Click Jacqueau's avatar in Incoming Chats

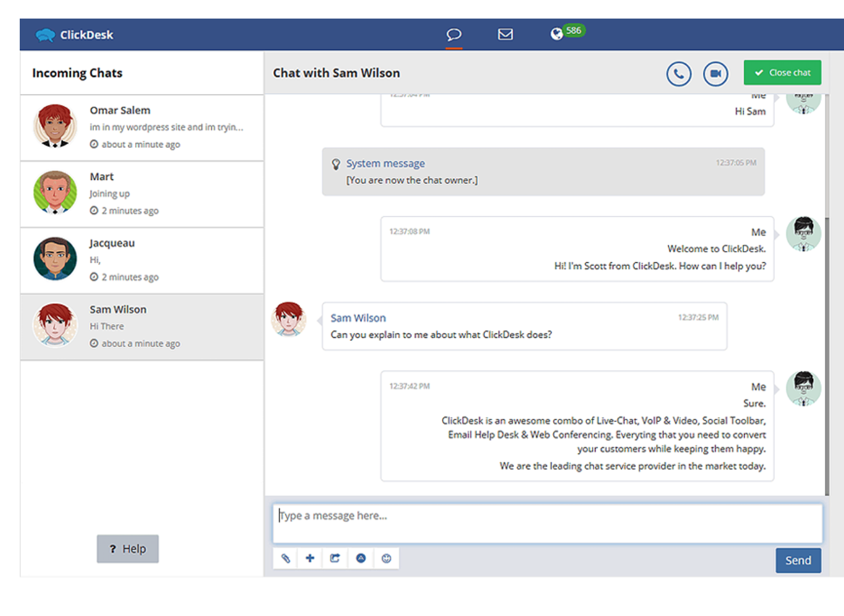[55, 259]
